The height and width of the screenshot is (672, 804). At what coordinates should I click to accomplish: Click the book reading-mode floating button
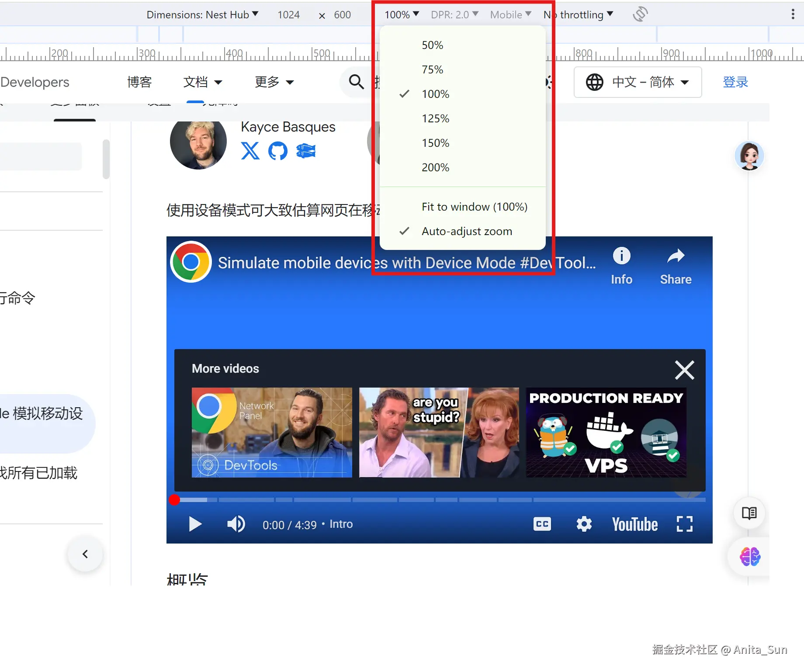pyautogui.click(x=749, y=513)
